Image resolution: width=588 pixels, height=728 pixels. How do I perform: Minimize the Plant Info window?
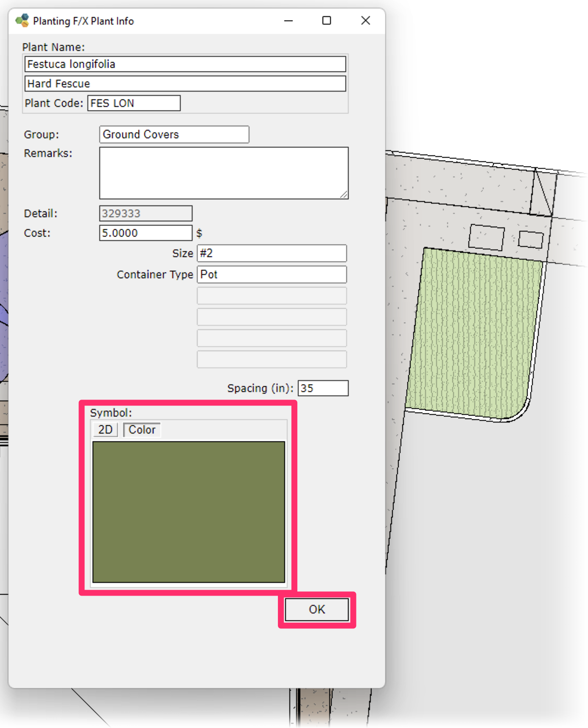[288, 20]
